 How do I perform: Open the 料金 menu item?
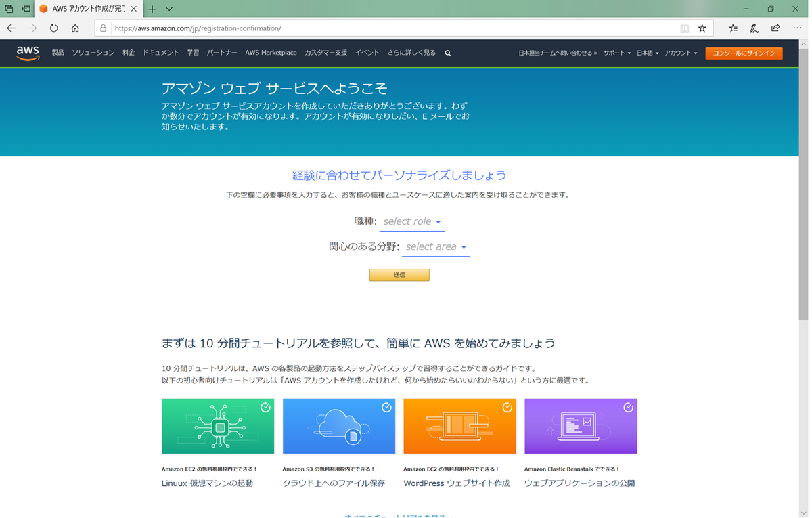tap(129, 53)
